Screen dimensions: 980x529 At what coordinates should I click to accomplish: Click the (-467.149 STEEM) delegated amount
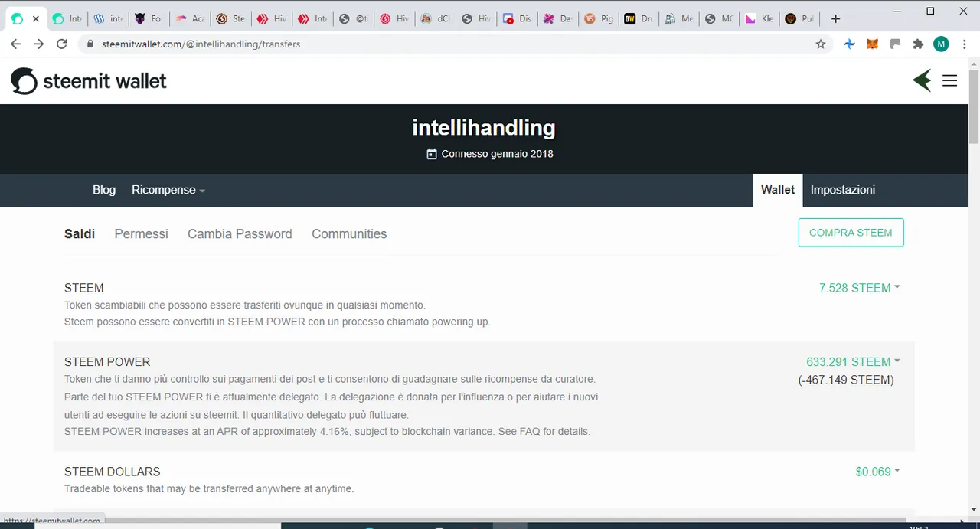click(846, 380)
